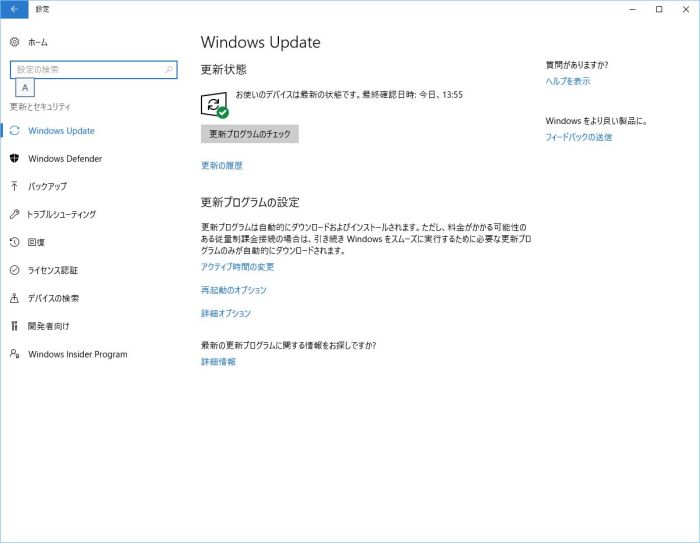
Task: Open the 更新の履歴 link
Action: [222, 166]
